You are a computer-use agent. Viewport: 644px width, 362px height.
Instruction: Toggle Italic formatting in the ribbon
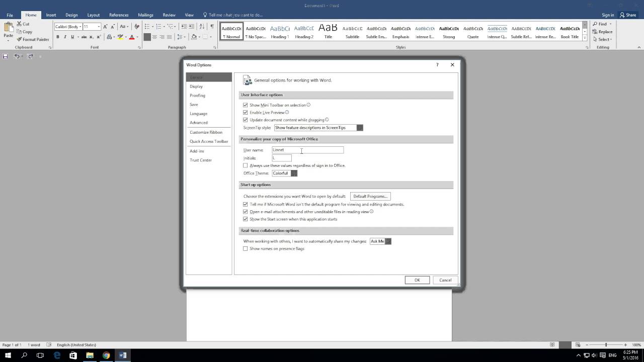tap(65, 37)
